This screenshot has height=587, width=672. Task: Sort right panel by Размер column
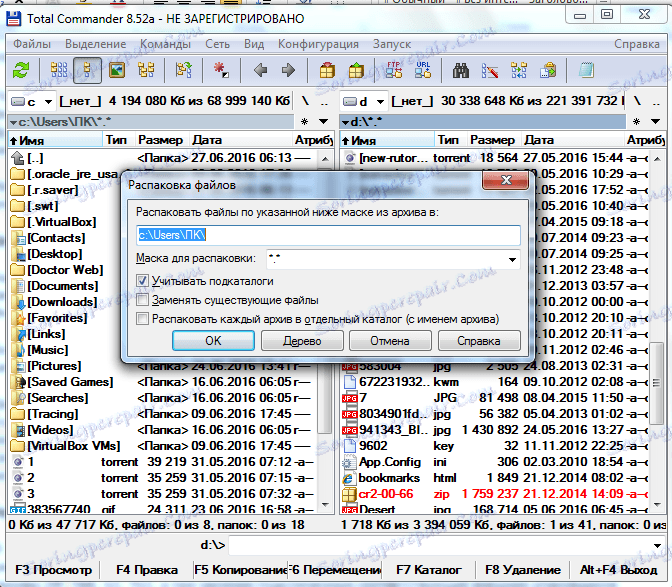493,140
